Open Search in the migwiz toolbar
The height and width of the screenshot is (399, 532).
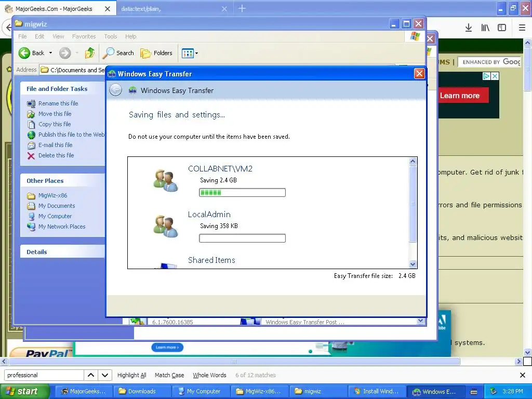(118, 53)
